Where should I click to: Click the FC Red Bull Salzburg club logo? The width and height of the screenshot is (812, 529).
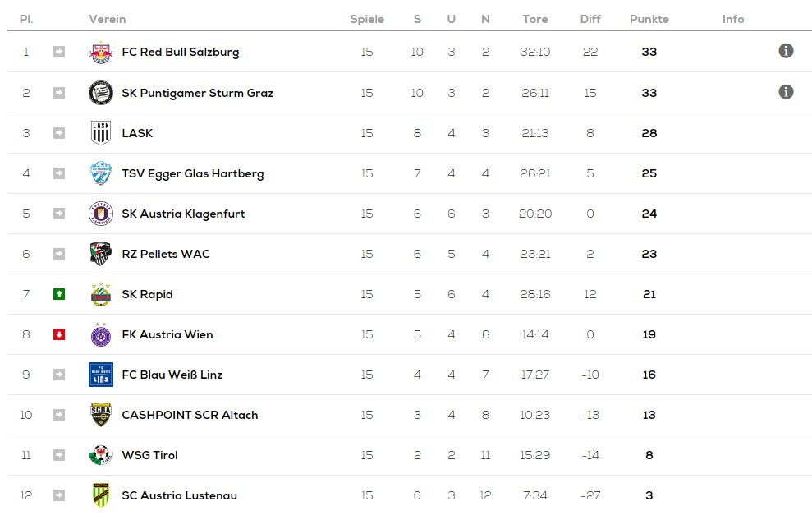[x=100, y=53]
